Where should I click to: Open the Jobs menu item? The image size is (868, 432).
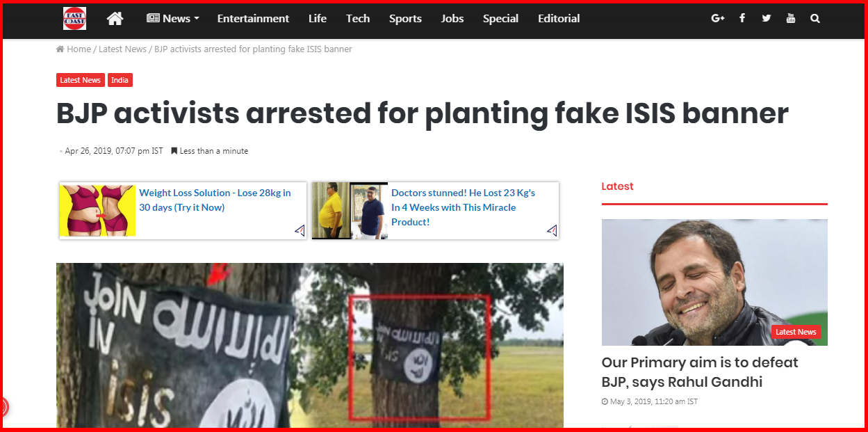pyautogui.click(x=452, y=19)
